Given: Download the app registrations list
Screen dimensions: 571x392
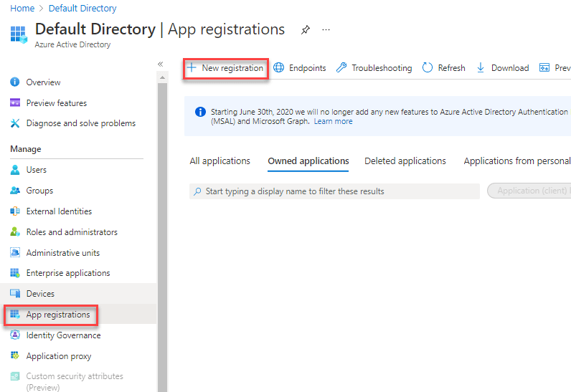Looking at the screenshot, I should pyautogui.click(x=503, y=68).
